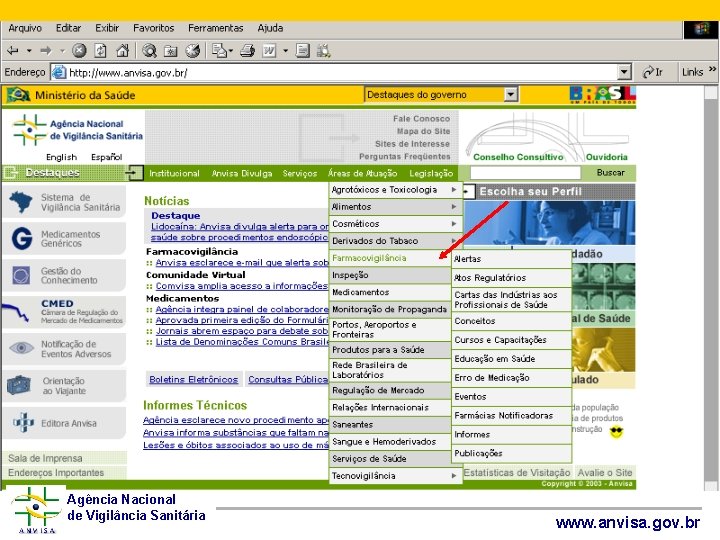
Task: Open the Destaques do governo dropdown
Action: pos(511,95)
